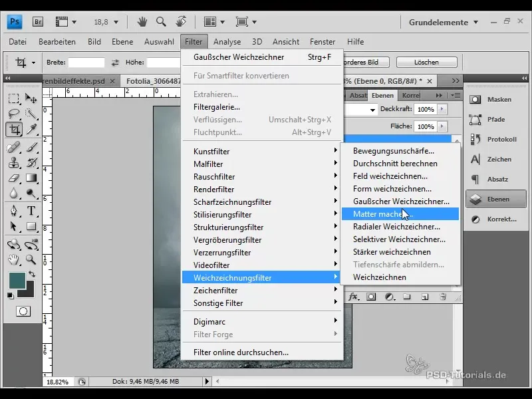Image resolution: width=532 pixels, height=399 pixels.
Task: Select the Eyedropper tool
Action: (x=31, y=129)
